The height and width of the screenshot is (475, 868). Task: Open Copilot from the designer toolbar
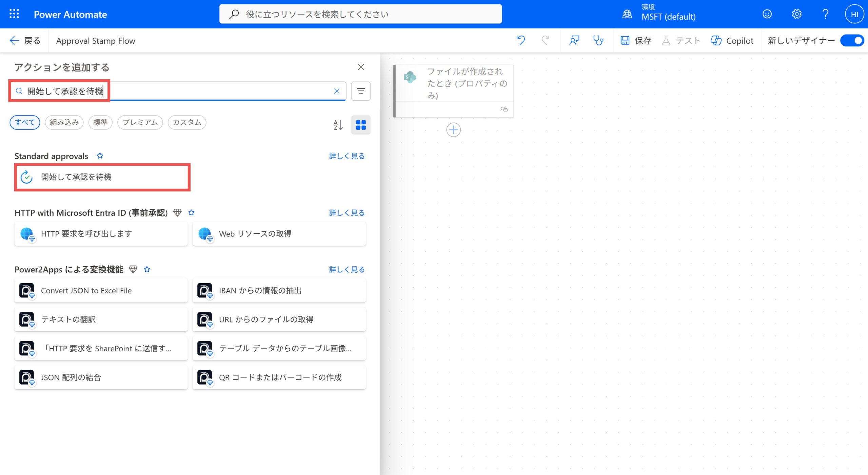[x=733, y=40]
